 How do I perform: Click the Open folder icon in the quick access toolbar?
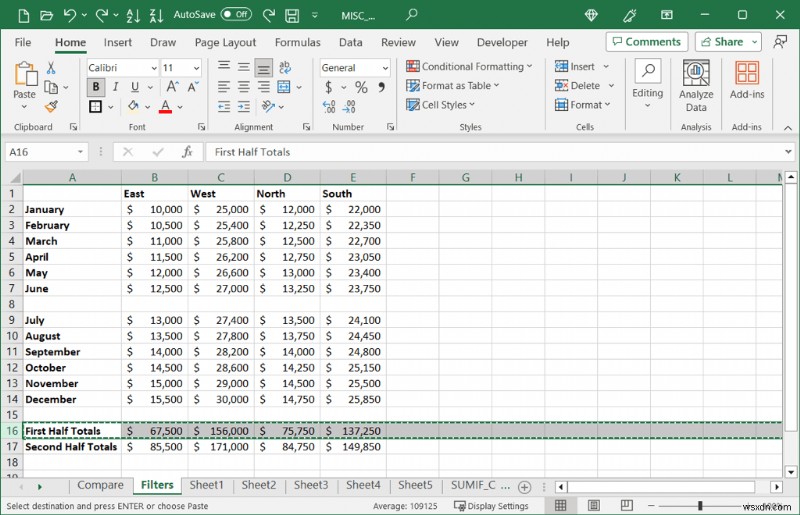[x=46, y=16]
